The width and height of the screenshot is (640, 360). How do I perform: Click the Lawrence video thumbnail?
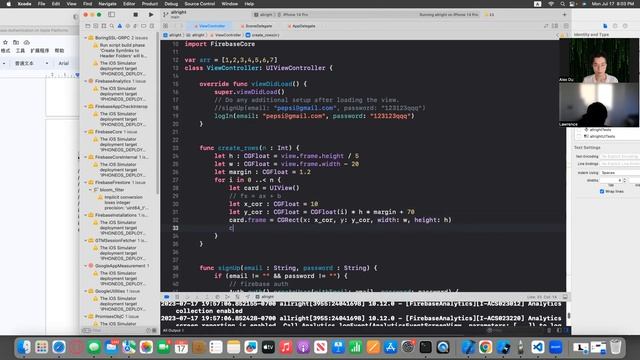click(x=598, y=105)
